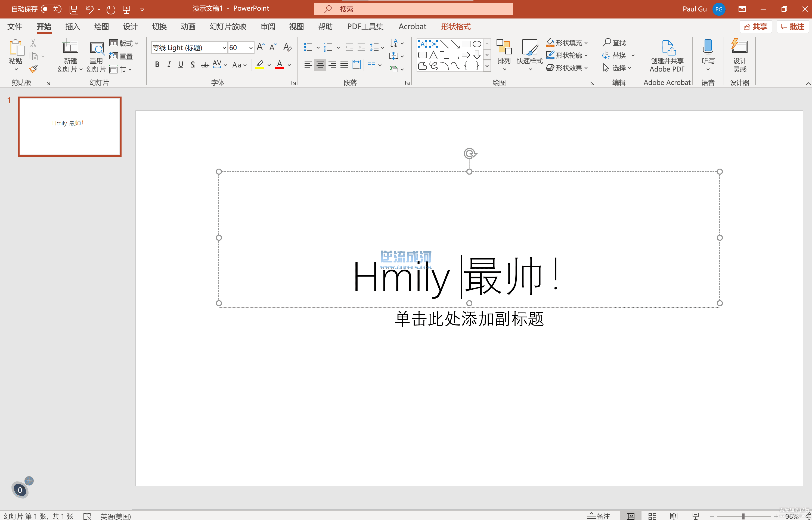Viewport: 812px width, 520px height.
Task: Decrease font size with the small A icon
Action: pyautogui.click(x=273, y=47)
